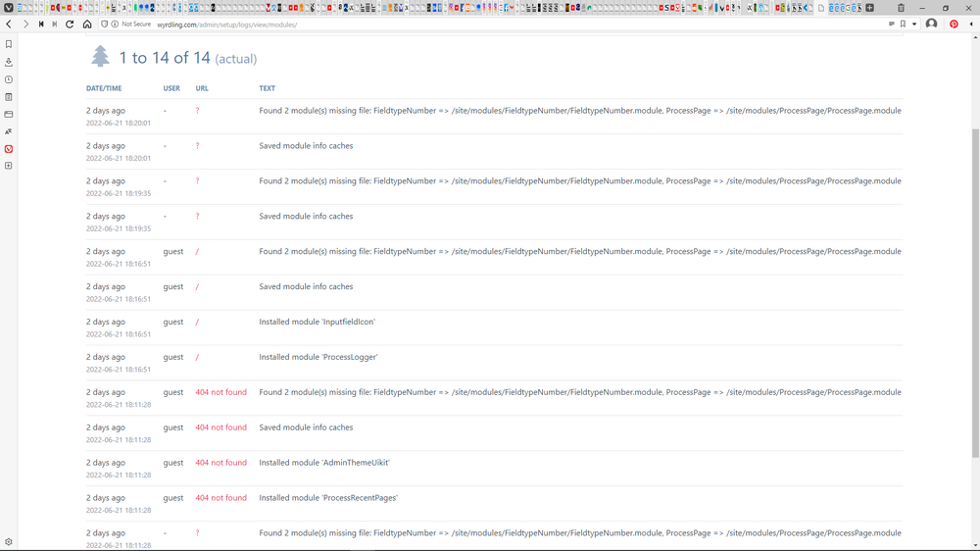Go to the home page
This screenshot has height=551, width=980.
click(x=87, y=25)
